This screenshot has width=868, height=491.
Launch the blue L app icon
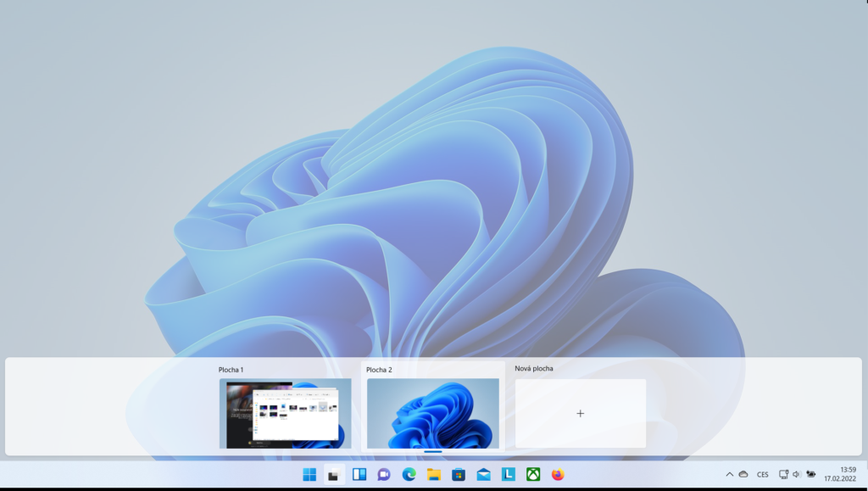[509, 474]
